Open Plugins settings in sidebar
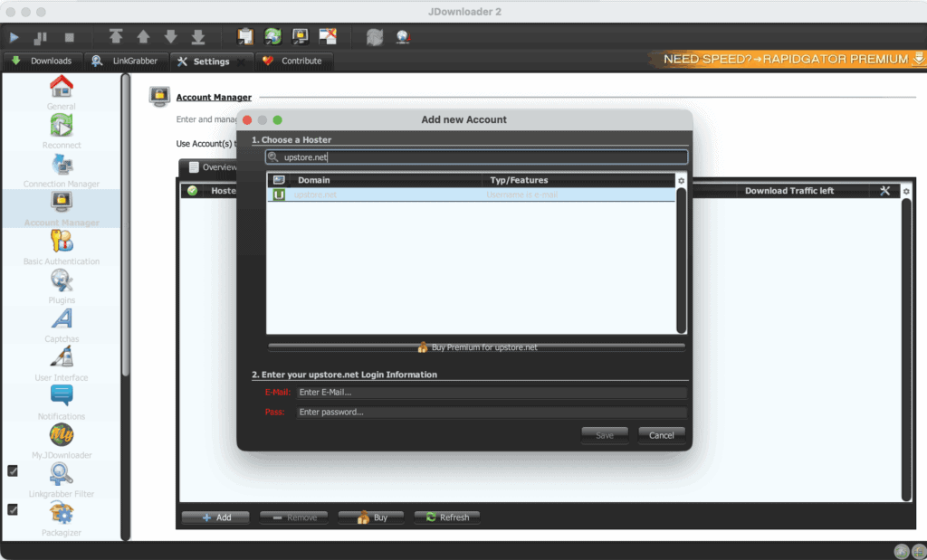The image size is (927, 560). click(x=62, y=287)
